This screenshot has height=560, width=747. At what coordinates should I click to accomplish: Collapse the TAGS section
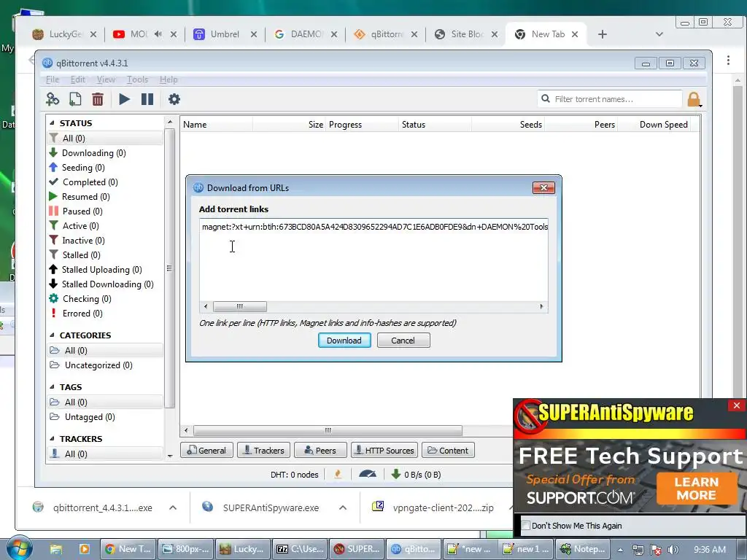[52, 387]
